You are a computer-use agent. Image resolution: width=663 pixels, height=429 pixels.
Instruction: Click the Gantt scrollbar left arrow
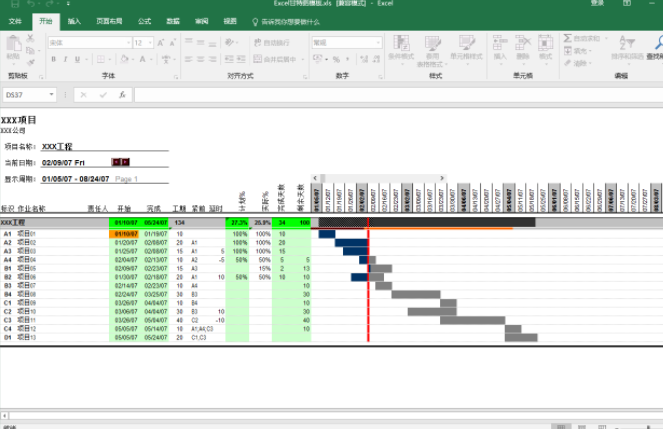coord(315,178)
